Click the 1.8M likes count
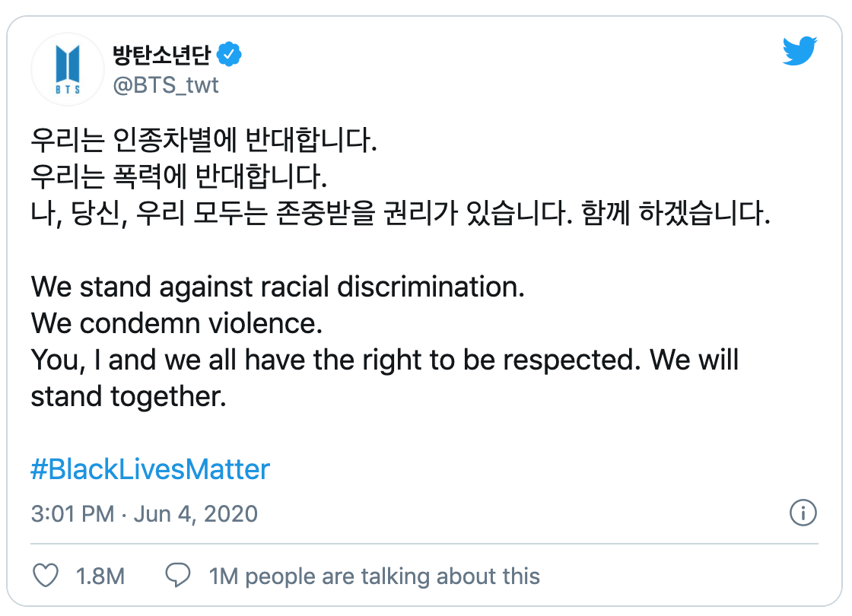Viewport: 852px width, 616px height. (x=100, y=576)
